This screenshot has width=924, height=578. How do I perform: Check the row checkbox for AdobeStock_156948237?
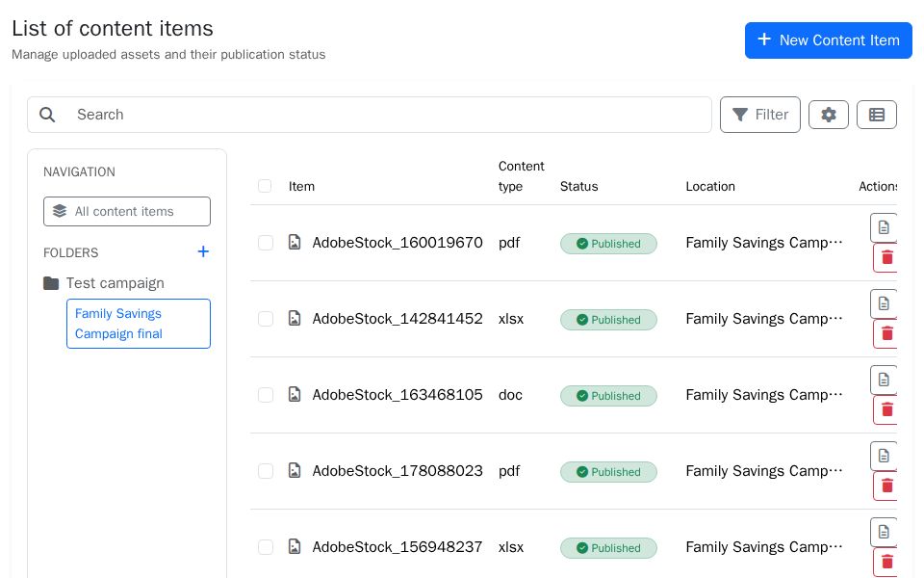pos(265,547)
